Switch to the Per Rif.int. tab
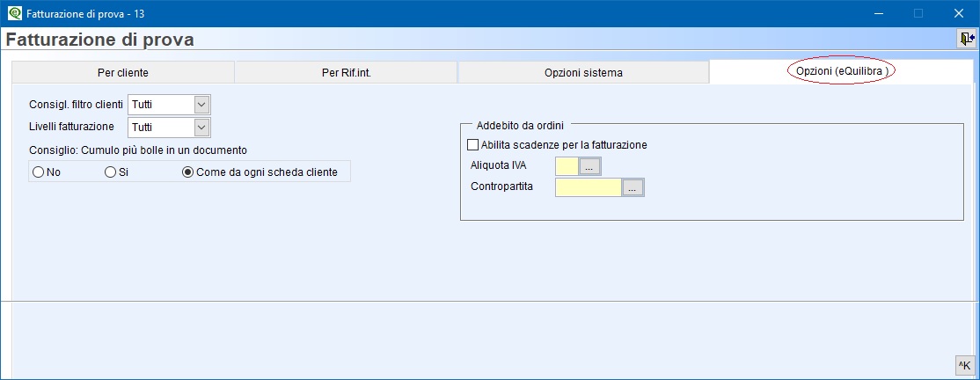This screenshot has width=980, height=380. pyautogui.click(x=347, y=72)
